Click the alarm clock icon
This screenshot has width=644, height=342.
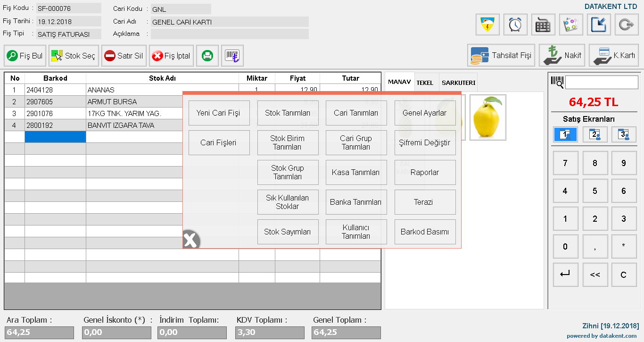point(516,25)
